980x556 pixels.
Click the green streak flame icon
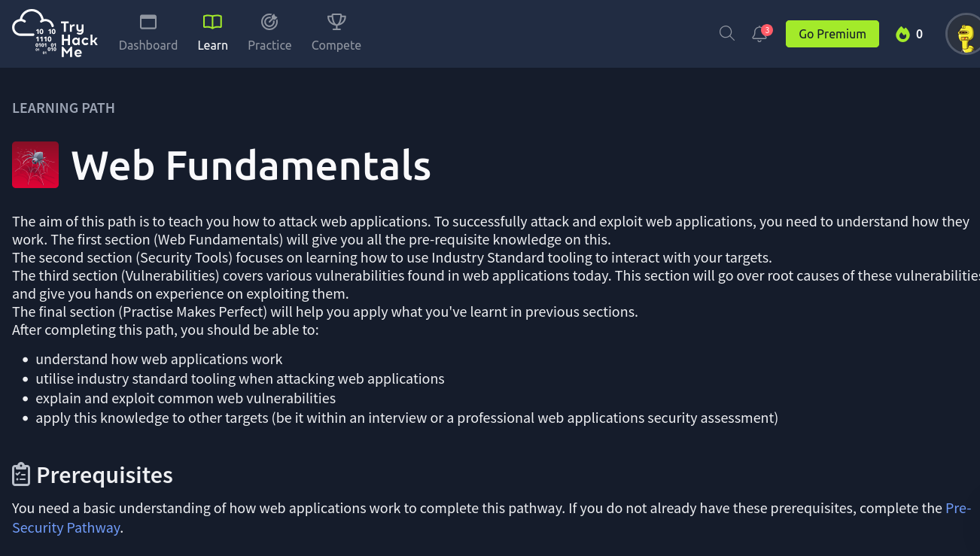(x=902, y=34)
